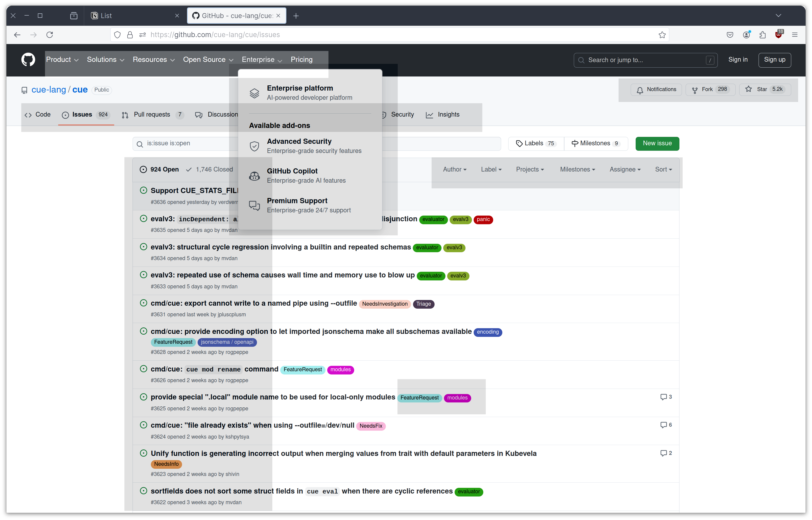This screenshot has width=812, height=520.
Task: Open the Label filter dropdown
Action: pyautogui.click(x=491, y=170)
